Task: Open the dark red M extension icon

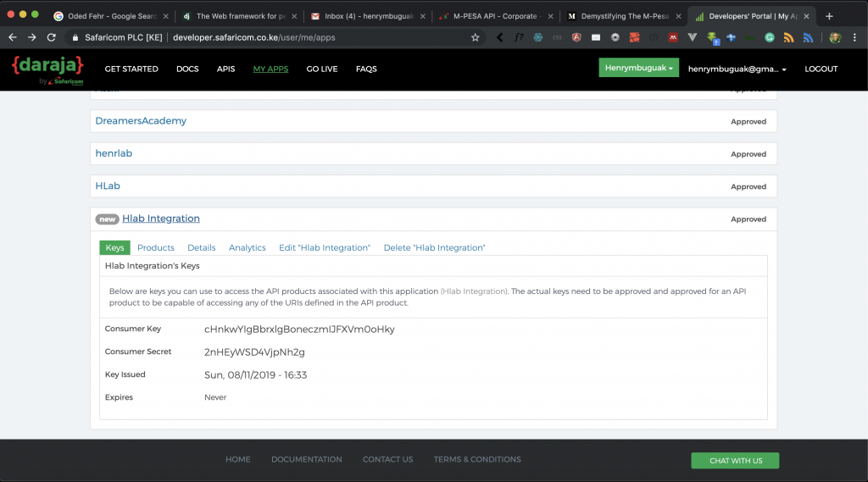Action: pos(673,37)
